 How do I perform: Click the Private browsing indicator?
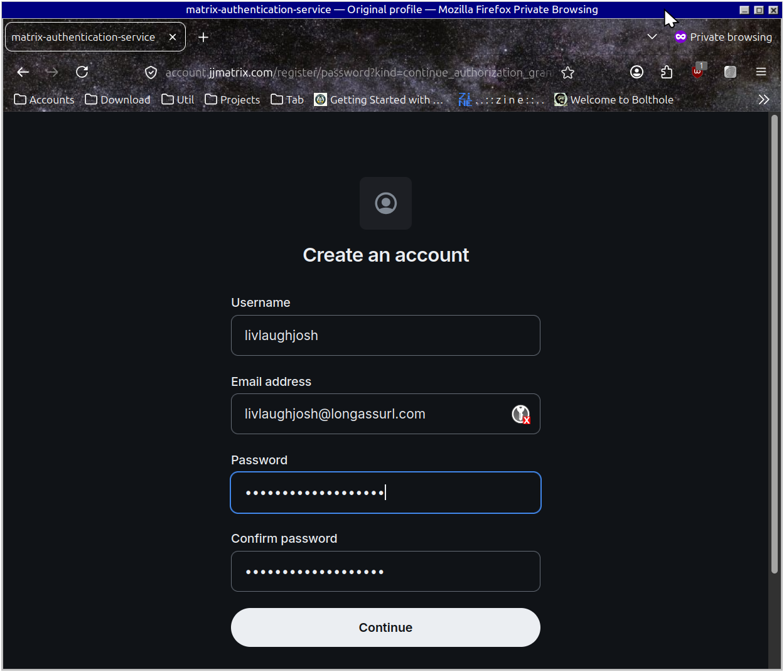(723, 37)
